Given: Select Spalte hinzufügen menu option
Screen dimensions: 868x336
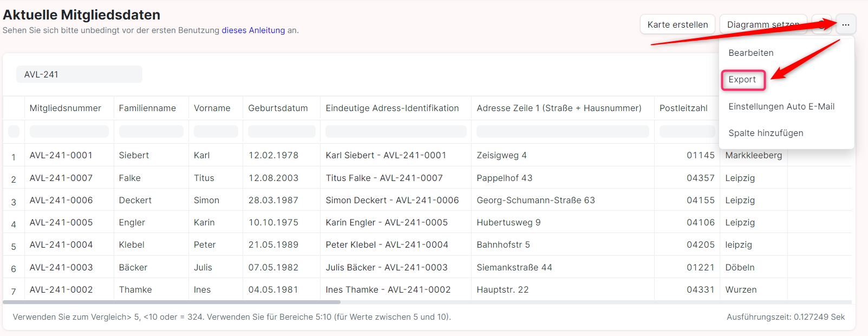Looking at the screenshot, I should [765, 133].
